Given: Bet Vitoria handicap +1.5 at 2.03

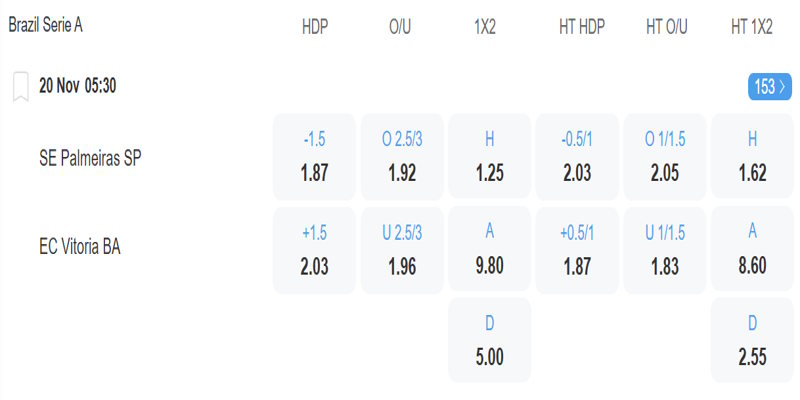Looking at the screenshot, I should click(314, 250).
